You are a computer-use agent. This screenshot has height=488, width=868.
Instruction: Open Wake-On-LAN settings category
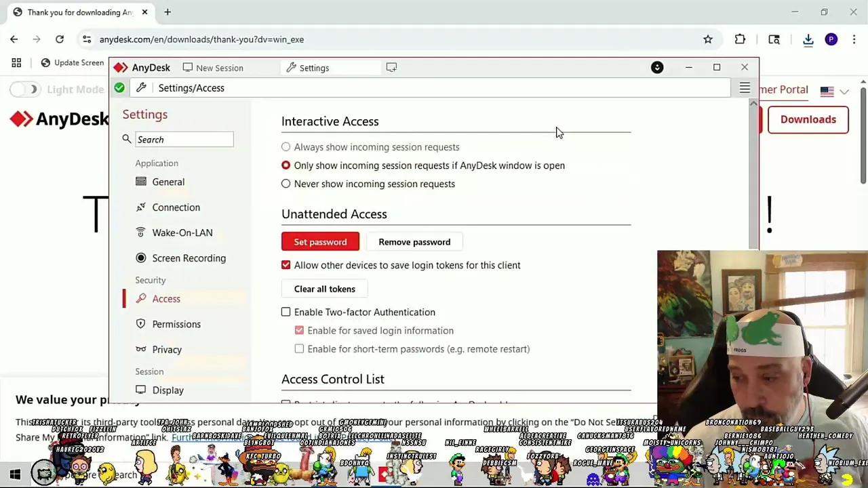pos(182,232)
